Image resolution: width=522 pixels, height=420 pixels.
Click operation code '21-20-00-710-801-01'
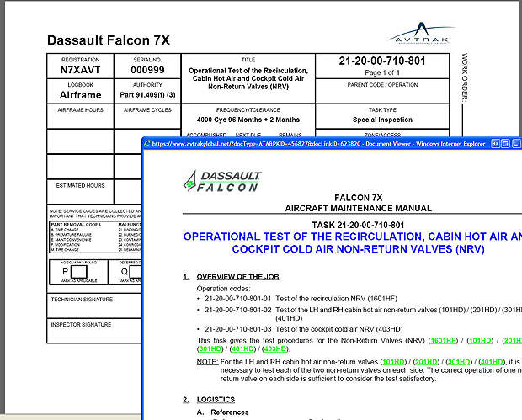(x=238, y=299)
